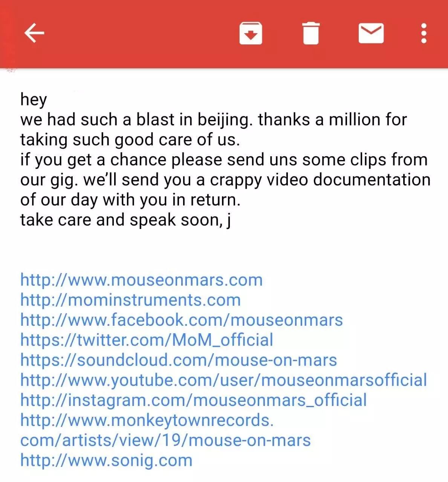Open the SoundCloud mouse-on-mars link
Viewport: 448px width, 482px height.
pos(179,360)
